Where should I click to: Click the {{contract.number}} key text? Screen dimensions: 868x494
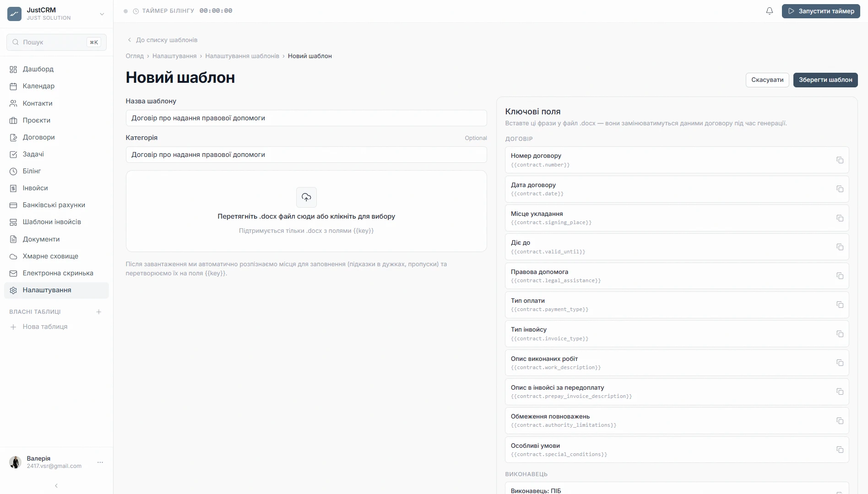click(540, 165)
